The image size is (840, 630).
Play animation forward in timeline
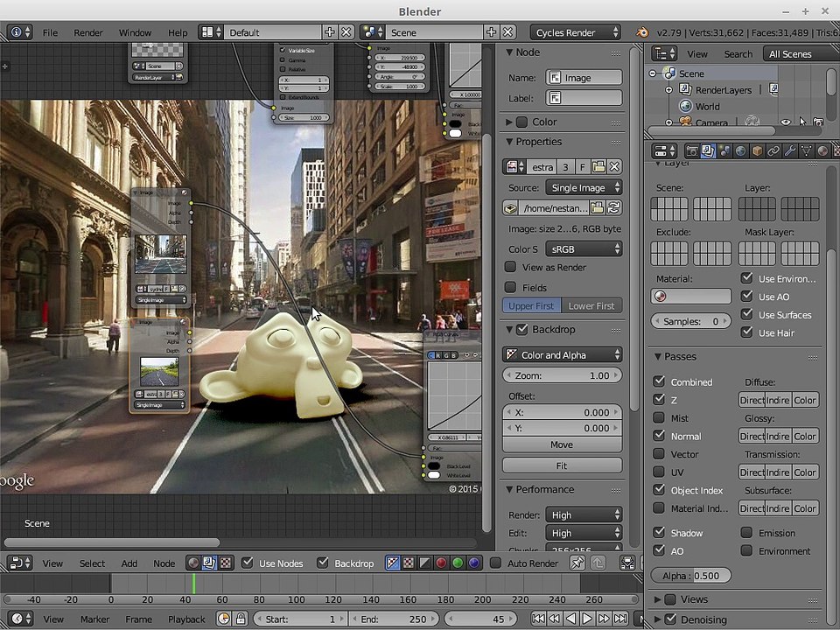tap(587, 619)
